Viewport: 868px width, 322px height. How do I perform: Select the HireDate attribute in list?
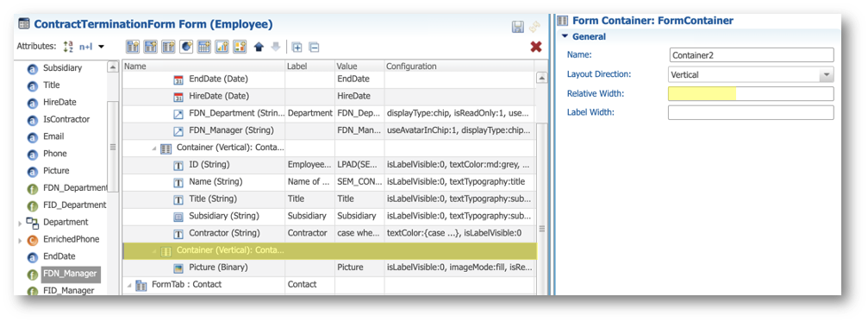coord(59,103)
